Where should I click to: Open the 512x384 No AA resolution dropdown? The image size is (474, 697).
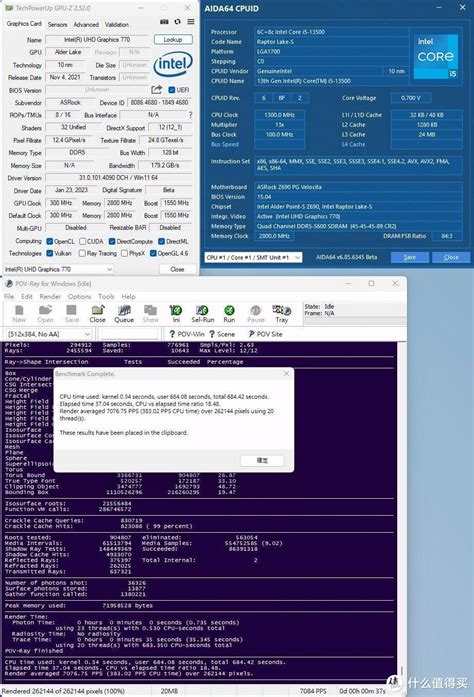[49, 334]
